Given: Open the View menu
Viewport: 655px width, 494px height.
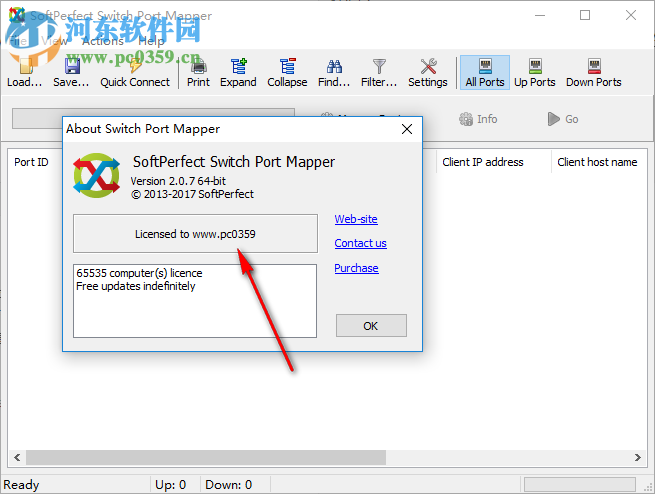Looking at the screenshot, I should [54, 41].
